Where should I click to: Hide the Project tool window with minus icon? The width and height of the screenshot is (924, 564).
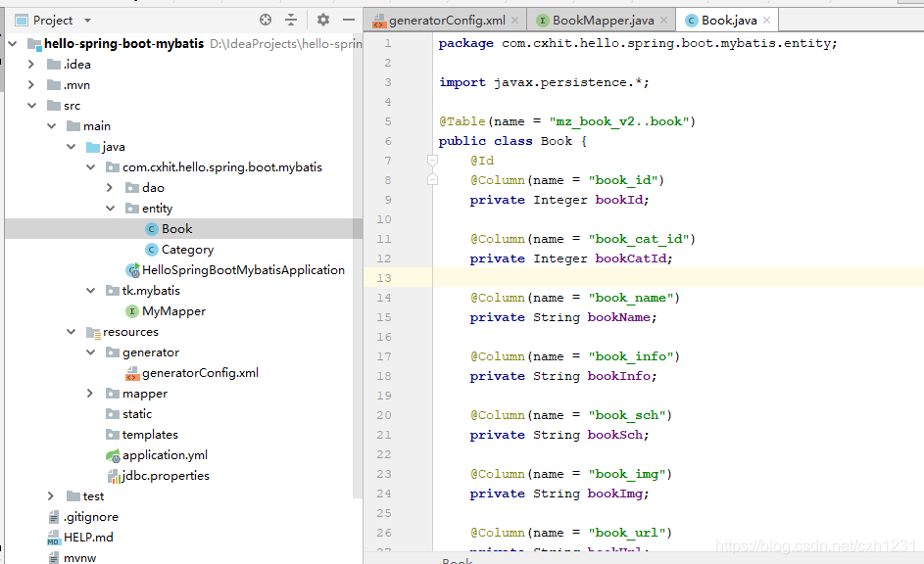pos(349,20)
